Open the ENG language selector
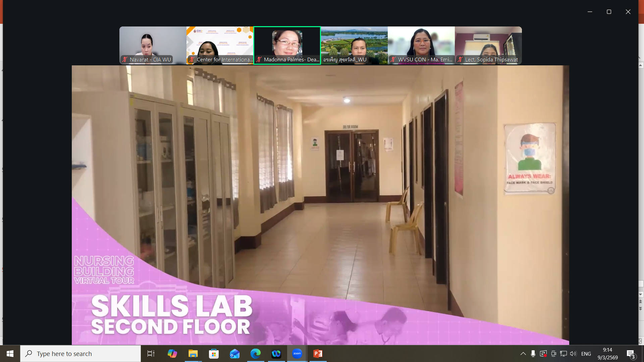644x362 pixels. click(586, 354)
